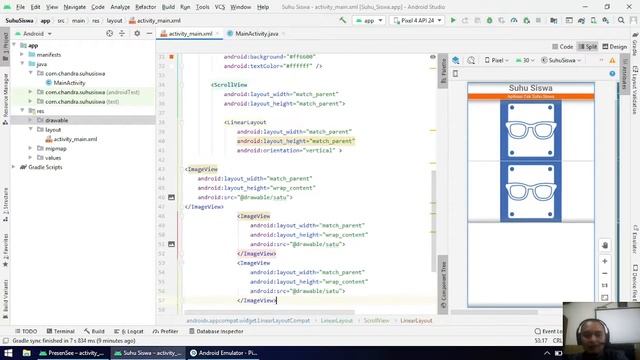Toggle the pan hand icon in preview
640x360 pixels.
coord(605,245)
